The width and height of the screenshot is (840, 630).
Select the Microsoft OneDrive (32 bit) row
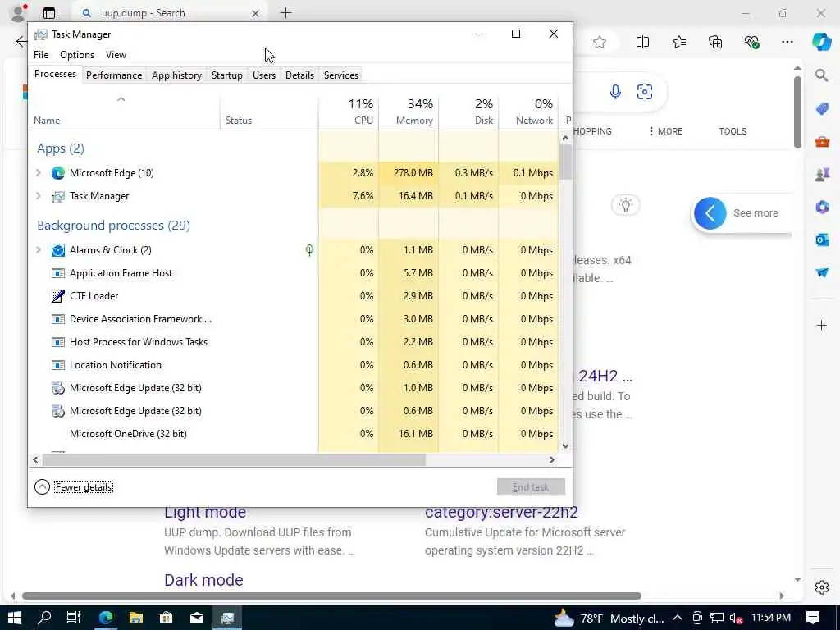294,434
